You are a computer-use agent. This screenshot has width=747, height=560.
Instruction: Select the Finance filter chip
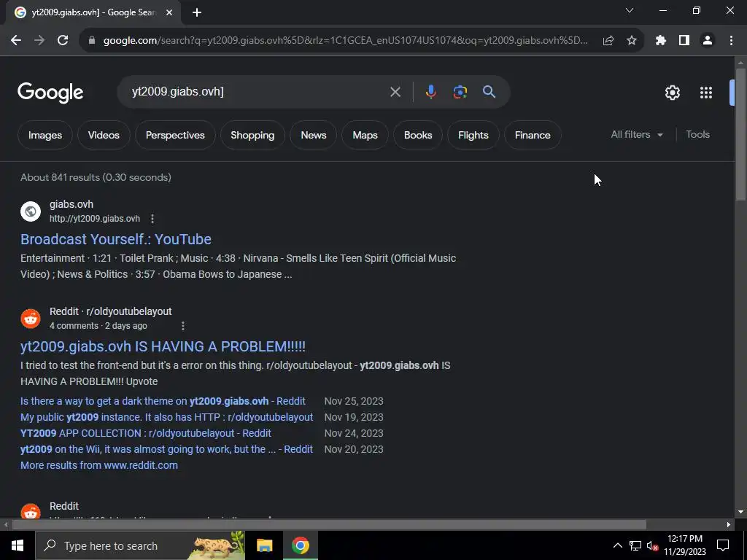point(533,135)
